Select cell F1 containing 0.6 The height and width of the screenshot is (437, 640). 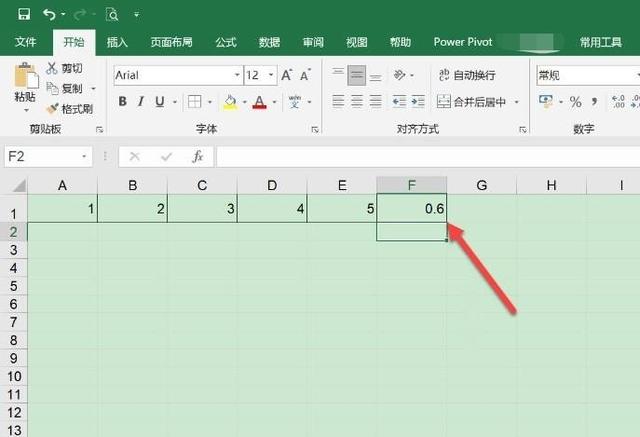pos(411,208)
